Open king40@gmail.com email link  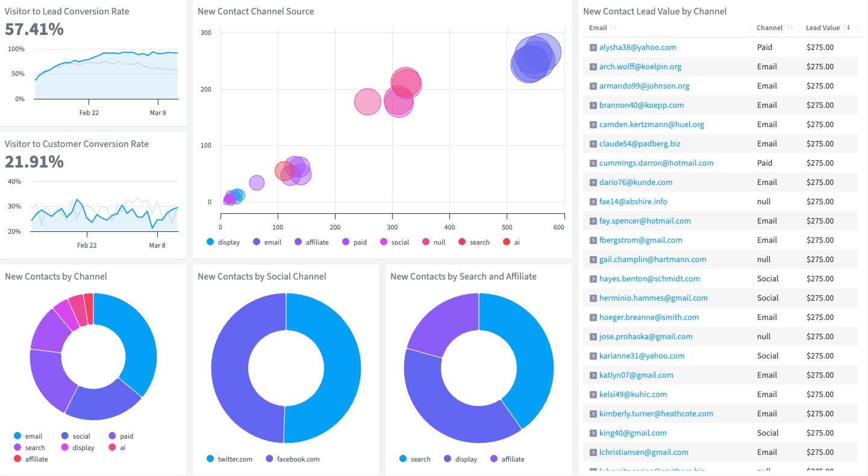(632, 433)
